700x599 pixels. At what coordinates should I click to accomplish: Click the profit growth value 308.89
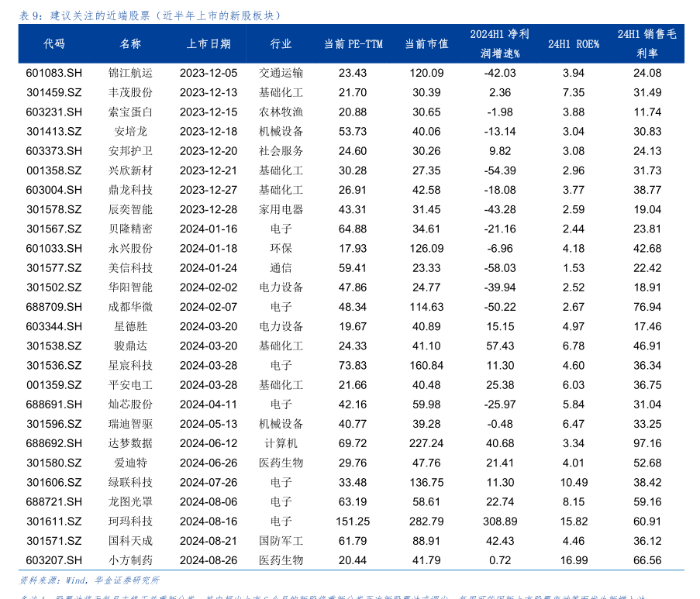click(500, 522)
